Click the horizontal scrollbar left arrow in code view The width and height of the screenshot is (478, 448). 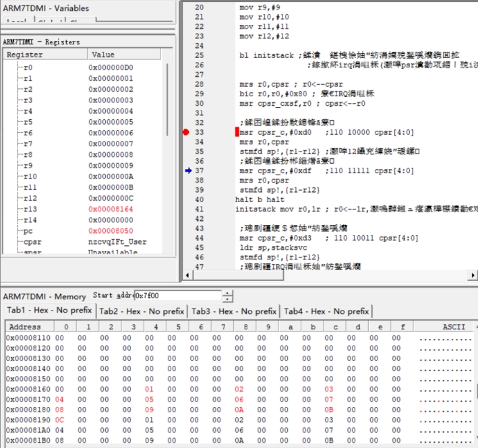coord(187,276)
